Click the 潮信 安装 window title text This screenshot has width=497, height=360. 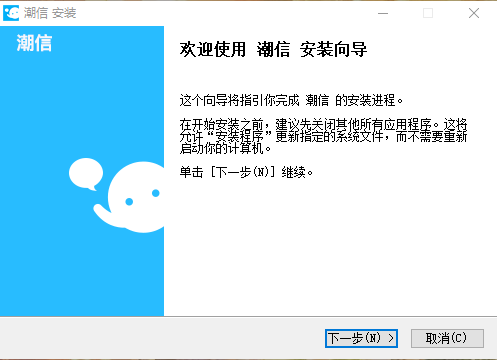pos(50,13)
